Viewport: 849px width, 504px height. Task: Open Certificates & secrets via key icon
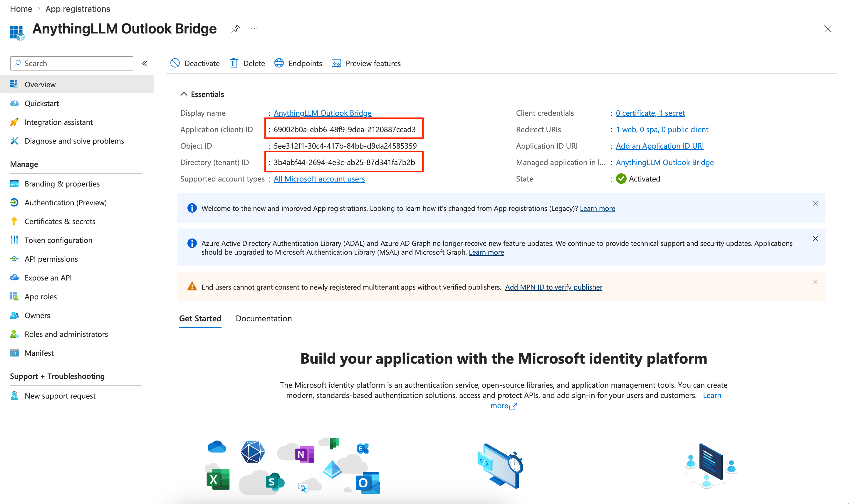[14, 221]
